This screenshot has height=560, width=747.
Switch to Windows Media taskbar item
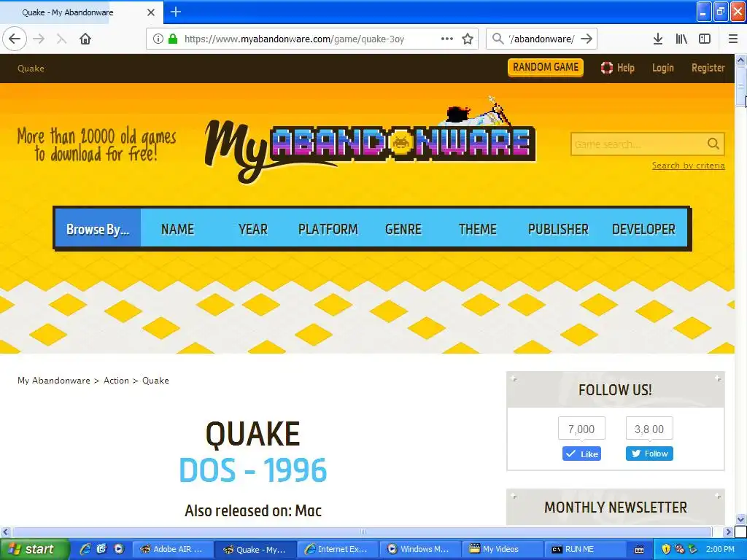tap(420, 549)
